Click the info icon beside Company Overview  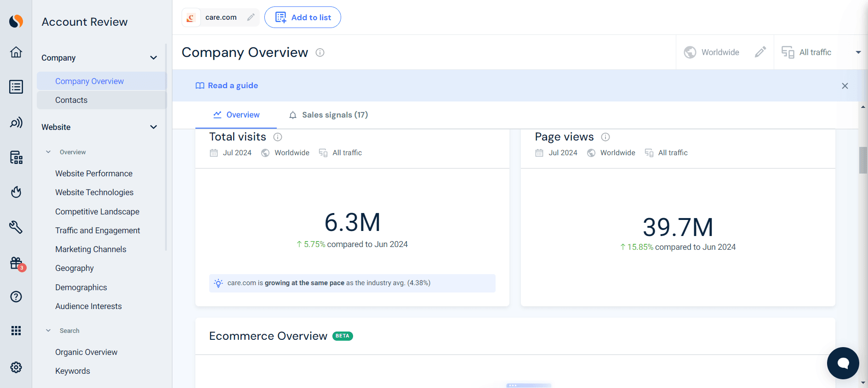pyautogui.click(x=320, y=52)
